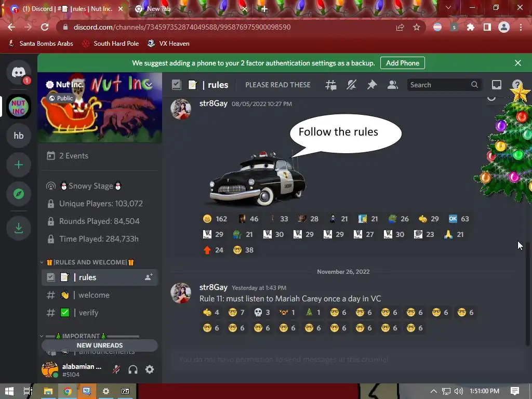
Task: Open the hb server icon
Action: coord(19,136)
